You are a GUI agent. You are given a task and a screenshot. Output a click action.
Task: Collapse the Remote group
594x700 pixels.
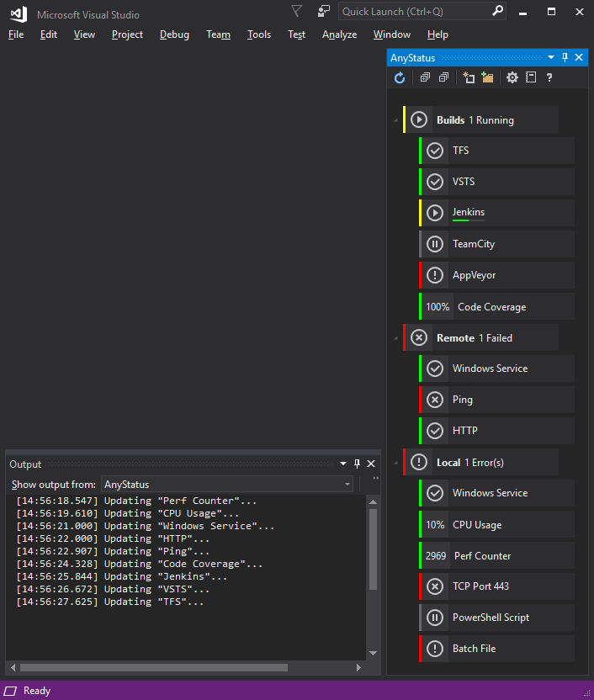[x=395, y=338]
